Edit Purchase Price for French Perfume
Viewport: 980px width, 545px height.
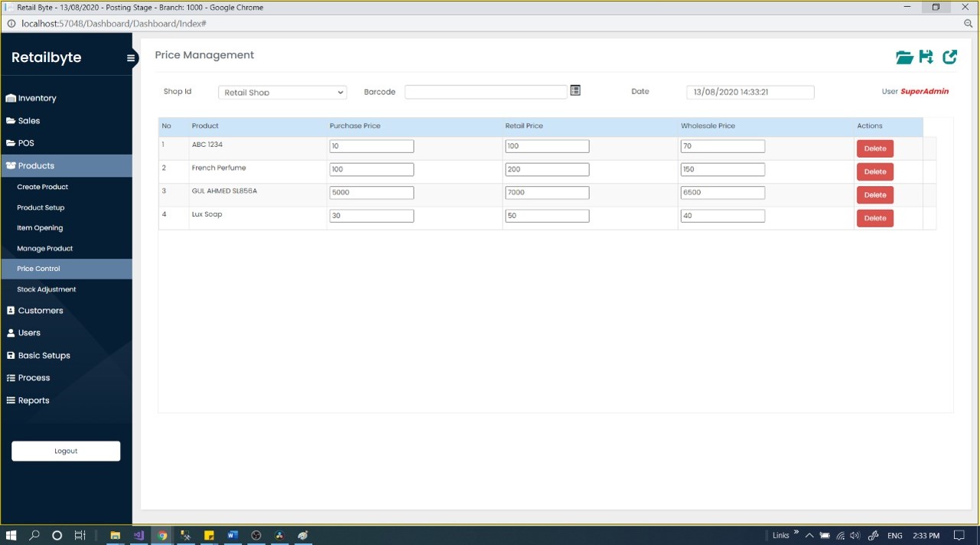tap(372, 169)
